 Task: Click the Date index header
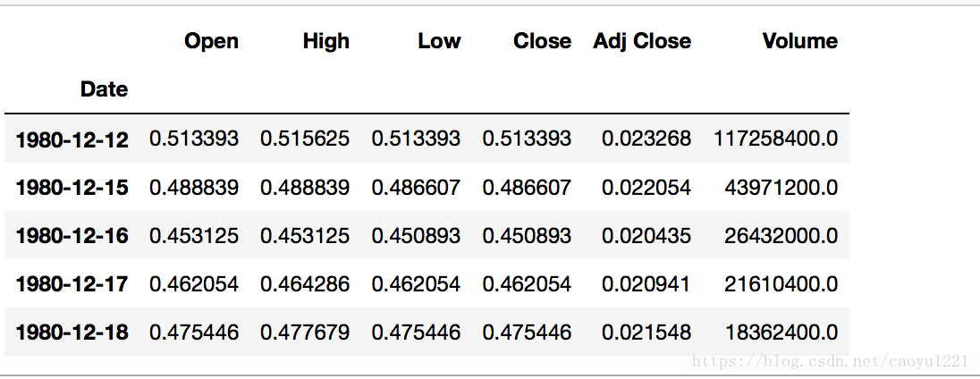[x=104, y=89]
